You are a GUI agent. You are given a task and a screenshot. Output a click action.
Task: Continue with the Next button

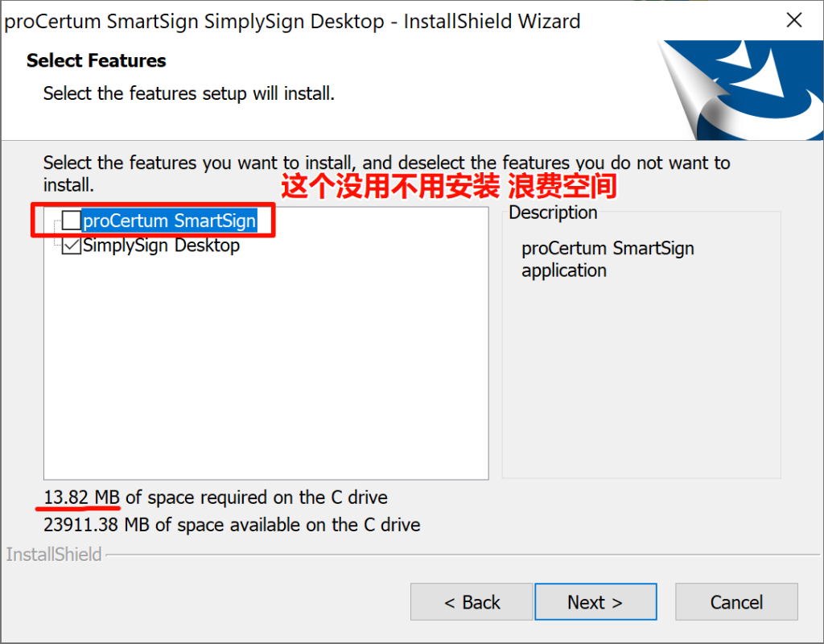click(x=595, y=602)
